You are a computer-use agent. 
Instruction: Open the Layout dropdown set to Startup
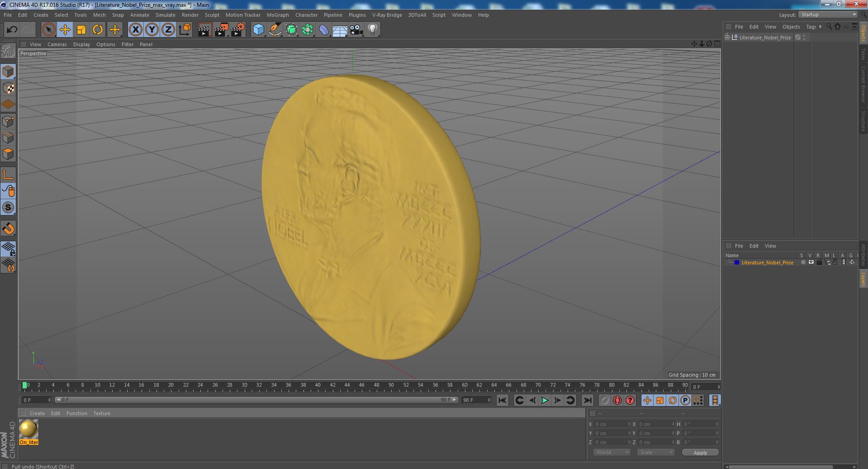(x=828, y=14)
